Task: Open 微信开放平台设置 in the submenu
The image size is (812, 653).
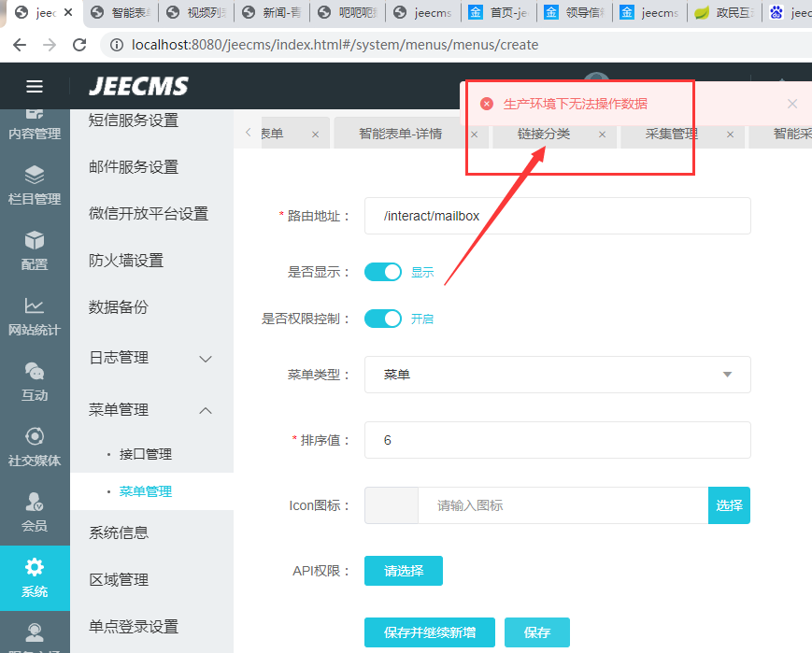Action: point(150,214)
